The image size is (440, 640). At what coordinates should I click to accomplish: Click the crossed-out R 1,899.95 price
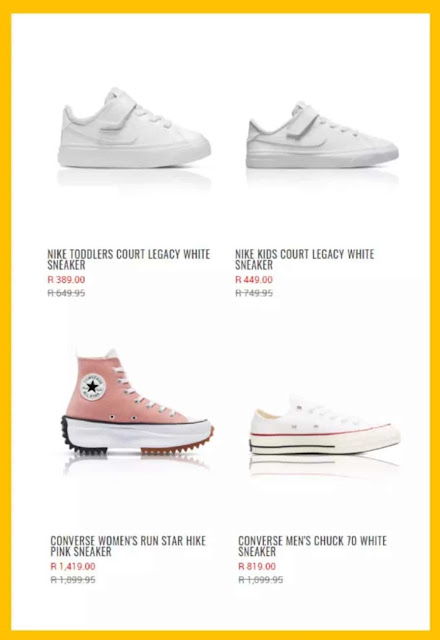(x=73, y=580)
